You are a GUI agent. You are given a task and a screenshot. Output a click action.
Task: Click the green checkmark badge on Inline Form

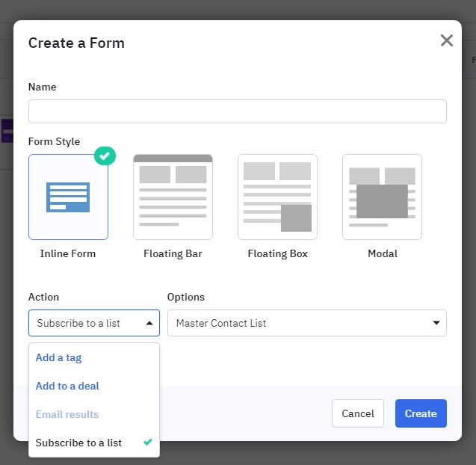tap(105, 155)
